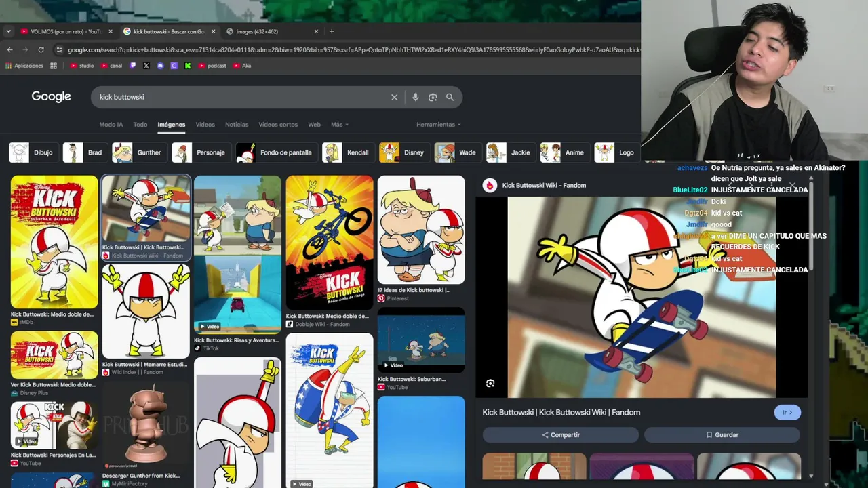Switch to the VOLIMOS YouTube tab
The width and height of the screenshot is (868, 488).
pos(66,31)
